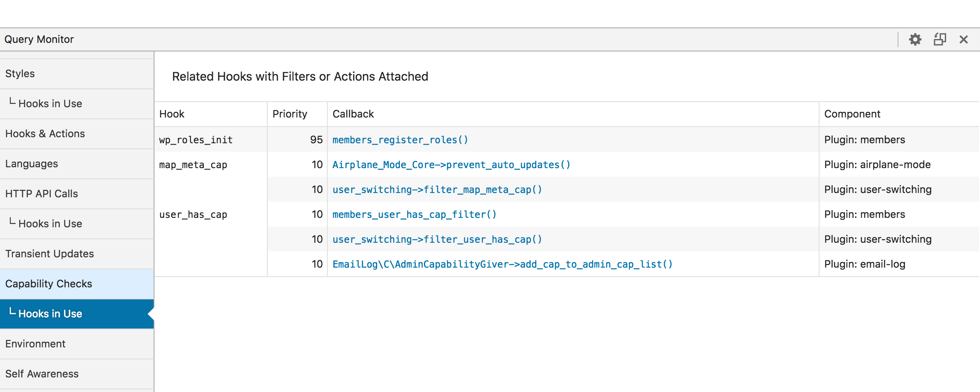
Task: Select Transient Updates menu item
Action: (77, 254)
